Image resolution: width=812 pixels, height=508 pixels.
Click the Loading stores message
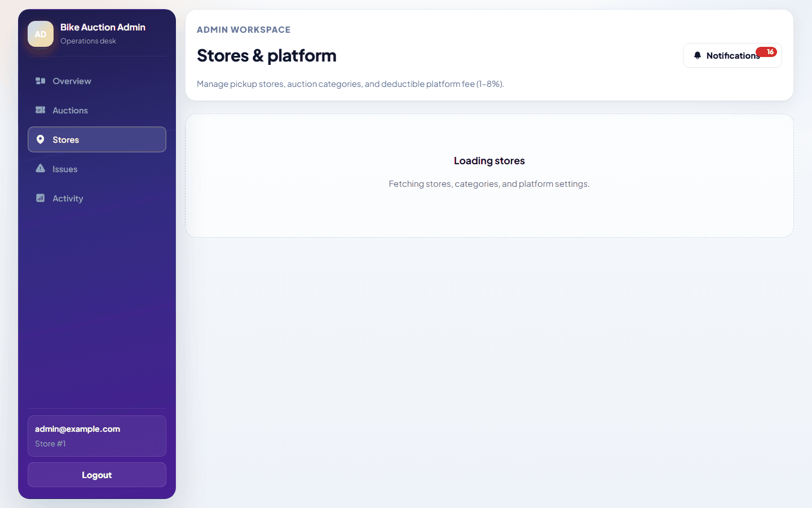tap(489, 161)
